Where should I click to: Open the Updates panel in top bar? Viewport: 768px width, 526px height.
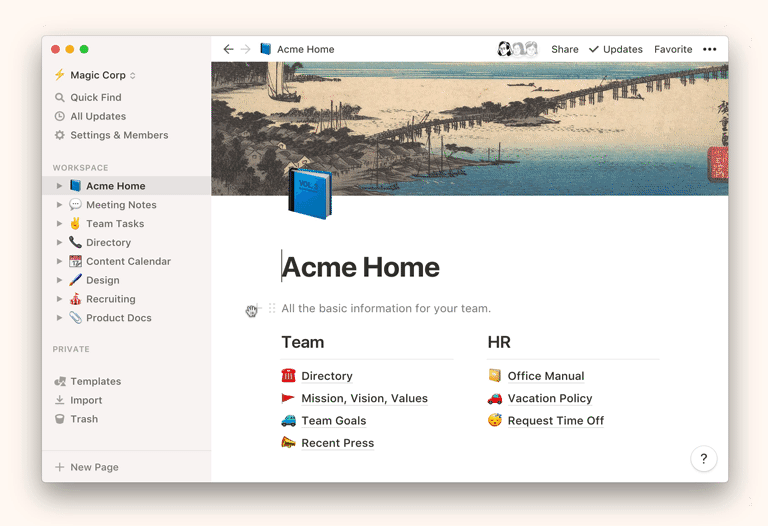pyautogui.click(x=615, y=49)
